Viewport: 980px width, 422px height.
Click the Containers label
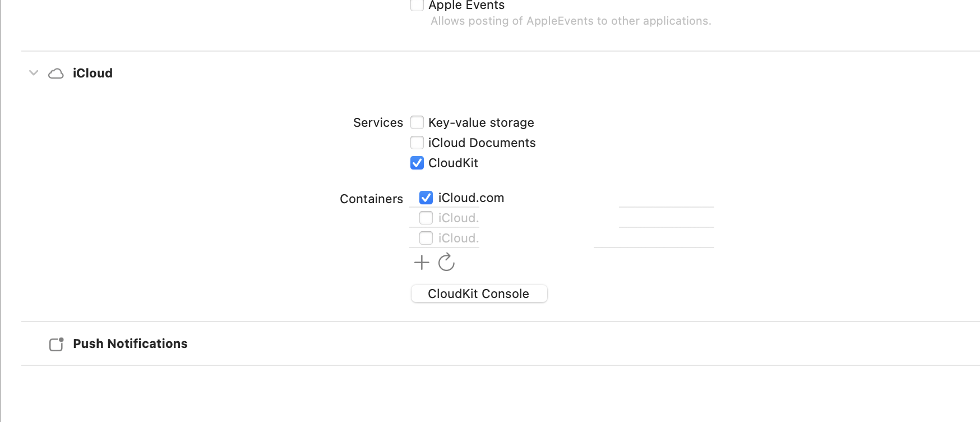371,199
